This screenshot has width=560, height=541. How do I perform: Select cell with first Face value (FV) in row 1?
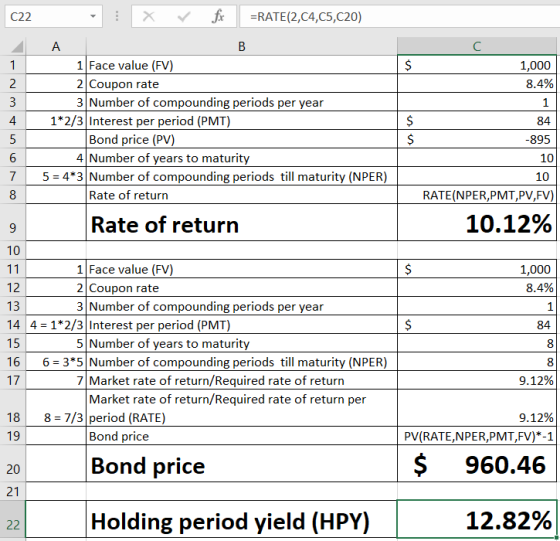[x=241, y=65]
